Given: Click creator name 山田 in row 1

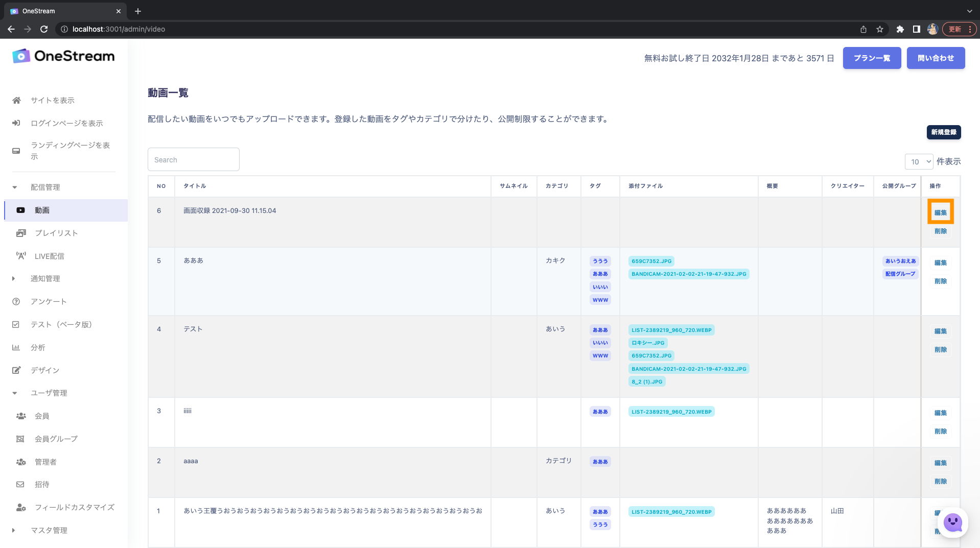Looking at the screenshot, I should (837, 511).
